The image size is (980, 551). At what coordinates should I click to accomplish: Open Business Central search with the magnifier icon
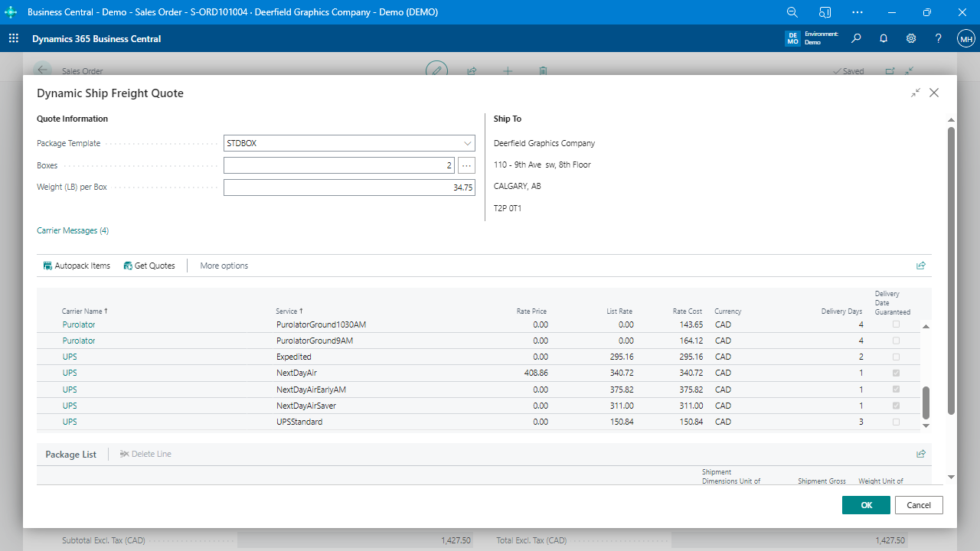pos(856,38)
